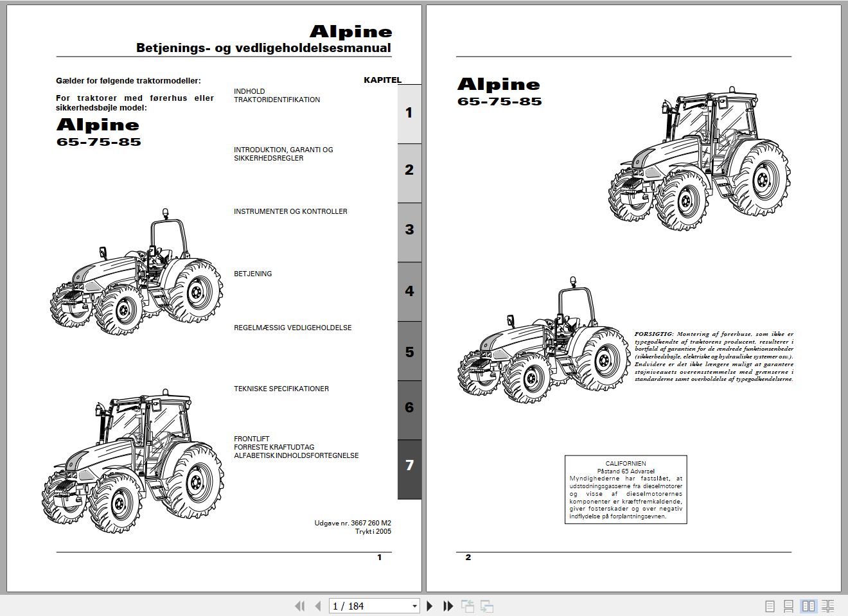Open chapter 2 tab
The width and height of the screenshot is (848, 616).
tap(409, 172)
